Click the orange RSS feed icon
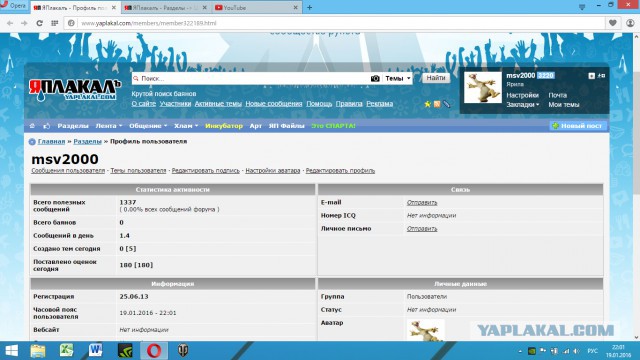640x360 pixels. pos(437,104)
